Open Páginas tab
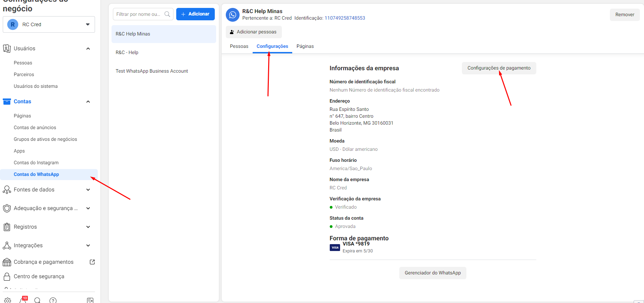This screenshot has height=303, width=644. (305, 46)
